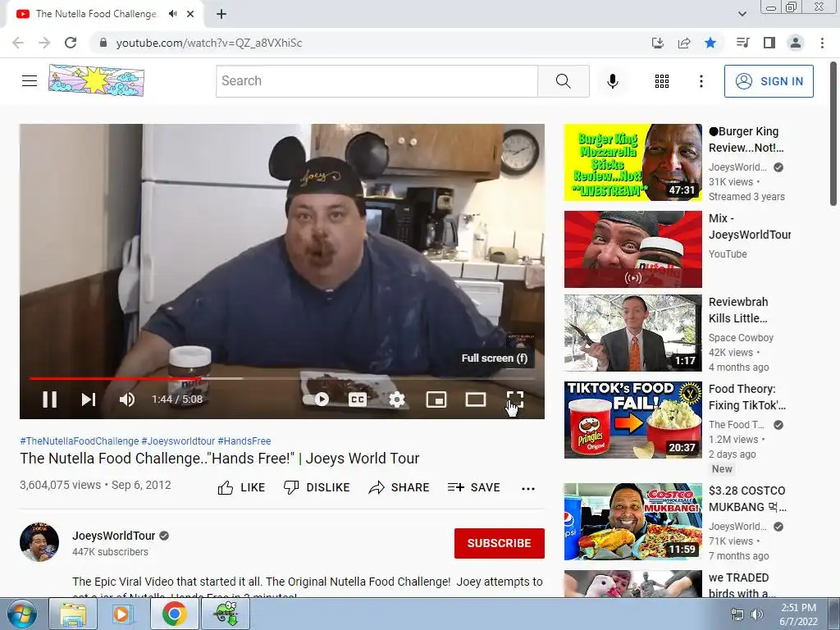
Task: Toggle the autoplay switch
Action: 316,399
